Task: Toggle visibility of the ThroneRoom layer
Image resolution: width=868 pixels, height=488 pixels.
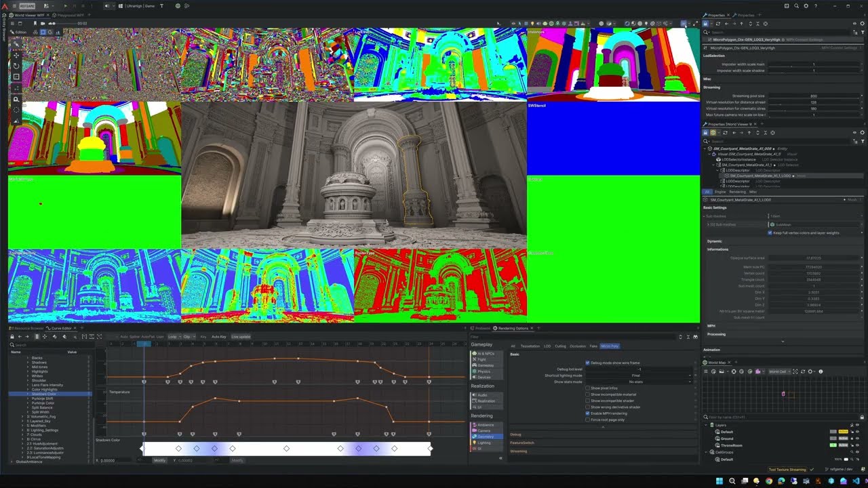Action: 857,445
